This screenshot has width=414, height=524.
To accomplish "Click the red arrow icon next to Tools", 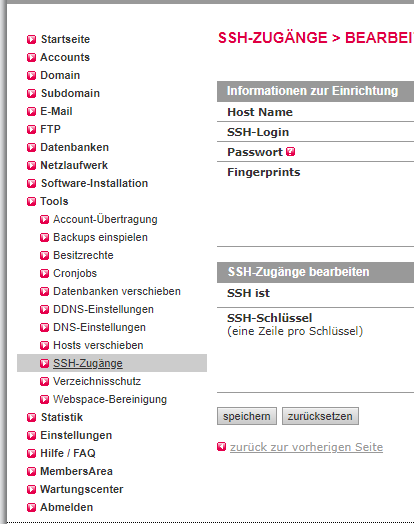I will (31, 202).
